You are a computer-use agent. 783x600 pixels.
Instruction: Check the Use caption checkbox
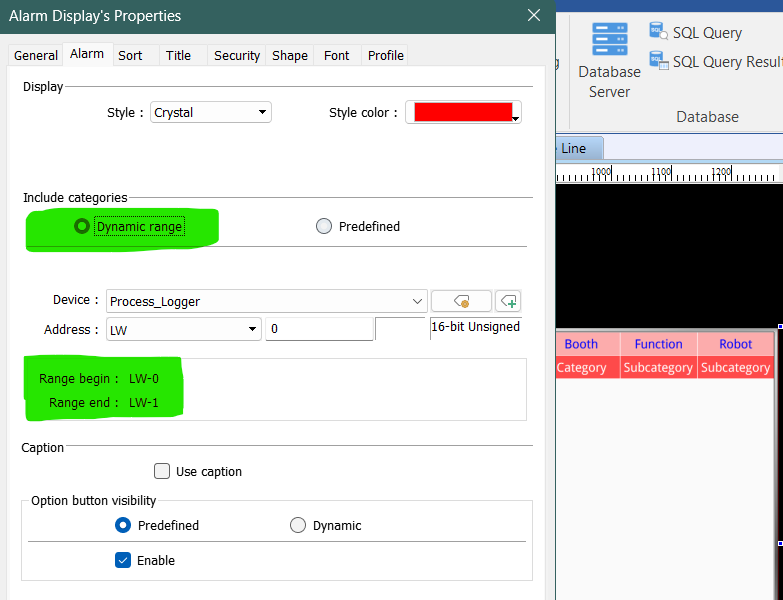pos(162,471)
